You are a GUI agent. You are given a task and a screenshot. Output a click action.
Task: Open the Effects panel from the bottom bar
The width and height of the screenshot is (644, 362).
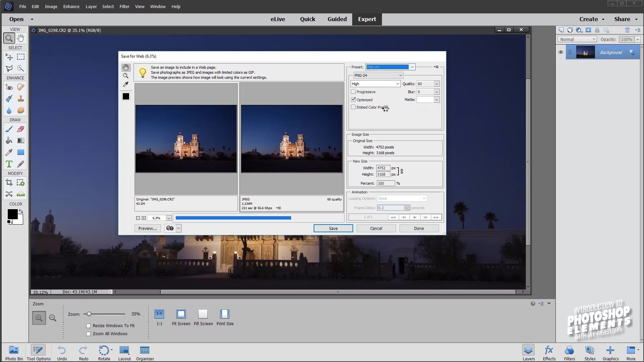coord(549,352)
